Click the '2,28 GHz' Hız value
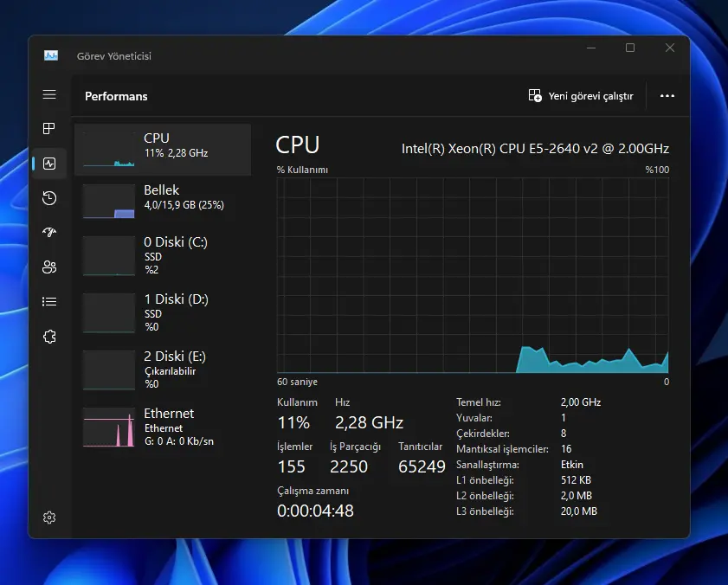Viewport: 728px width, 585px height. 369,422
